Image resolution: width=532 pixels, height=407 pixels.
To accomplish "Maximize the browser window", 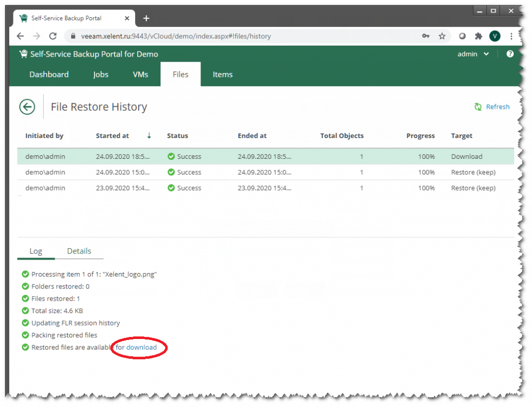I will point(494,11).
